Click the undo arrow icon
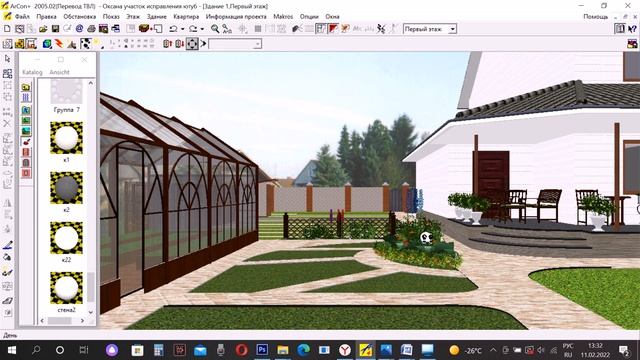This screenshot has height=360, width=640. (x=173, y=29)
